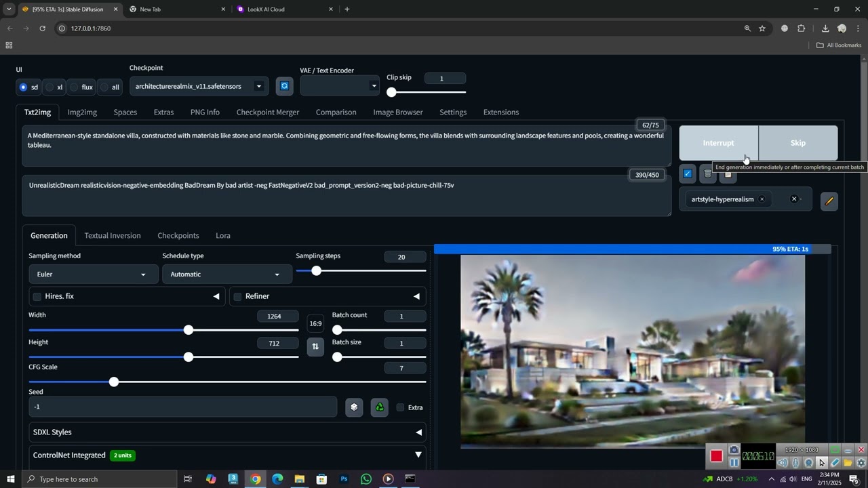
Task: Open Photoshop from the taskbar
Action: (x=344, y=479)
